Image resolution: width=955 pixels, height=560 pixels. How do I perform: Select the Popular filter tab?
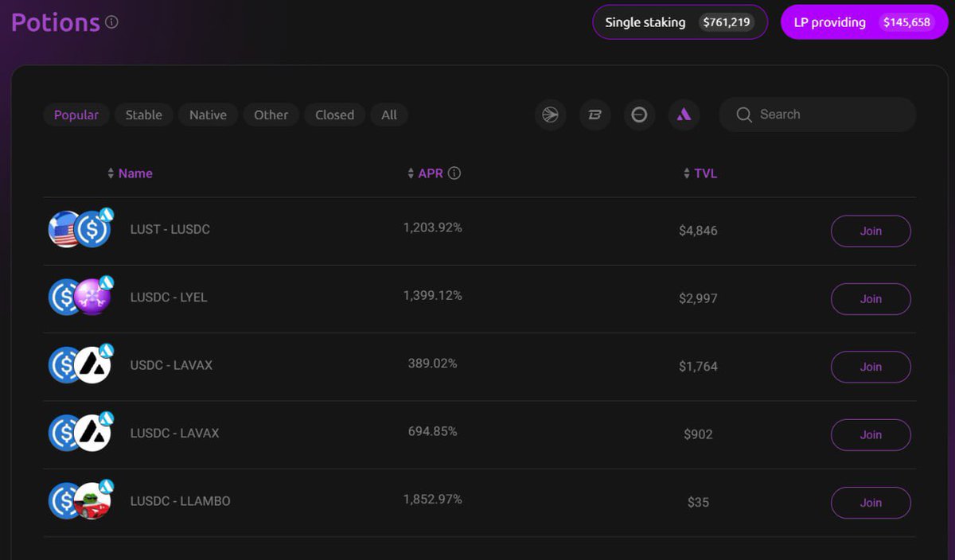pos(76,115)
